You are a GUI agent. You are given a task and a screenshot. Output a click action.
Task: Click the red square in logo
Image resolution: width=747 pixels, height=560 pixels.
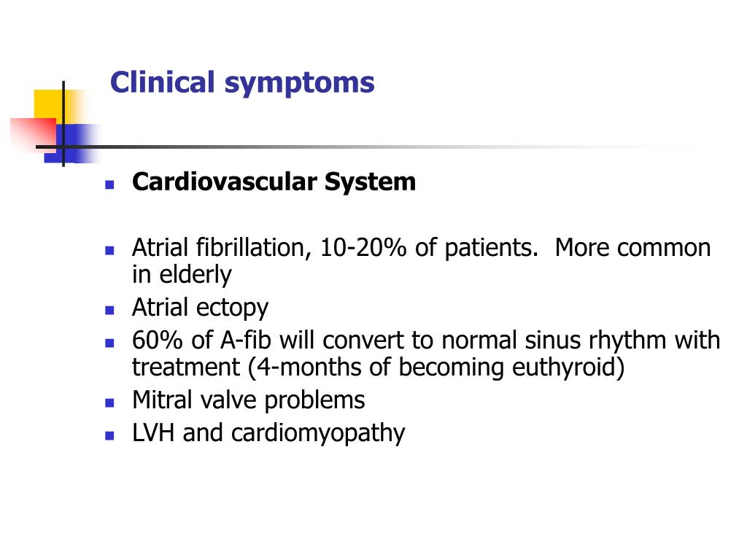pyautogui.click(x=34, y=135)
